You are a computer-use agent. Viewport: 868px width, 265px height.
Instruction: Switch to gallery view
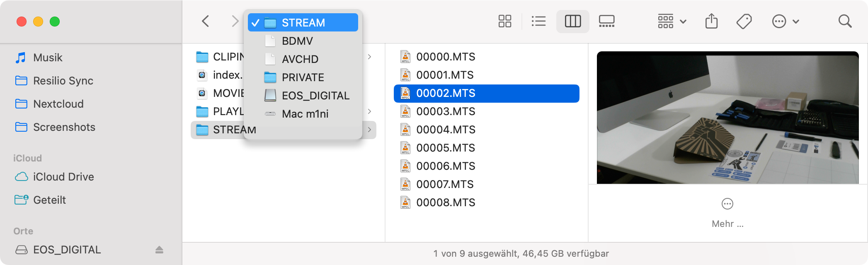606,21
